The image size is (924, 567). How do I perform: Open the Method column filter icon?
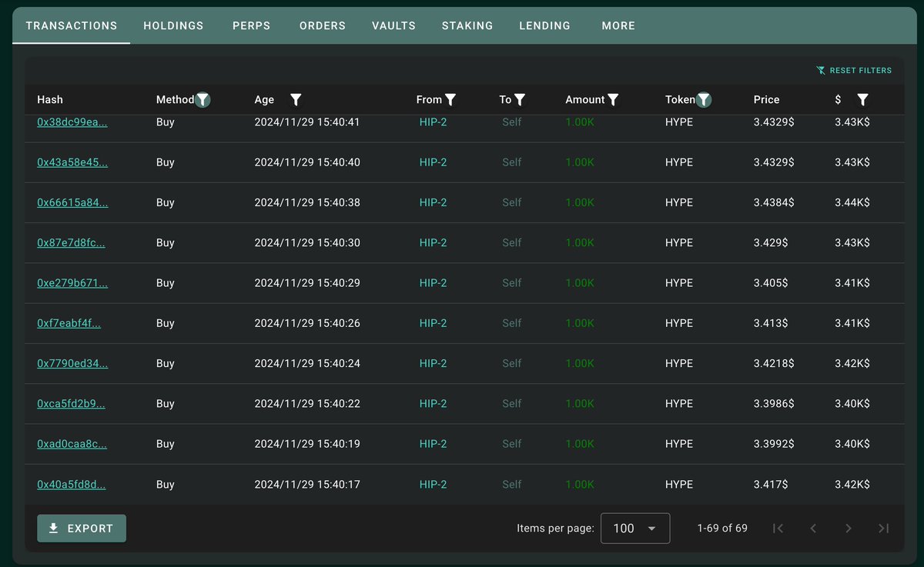[x=203, y=99]
